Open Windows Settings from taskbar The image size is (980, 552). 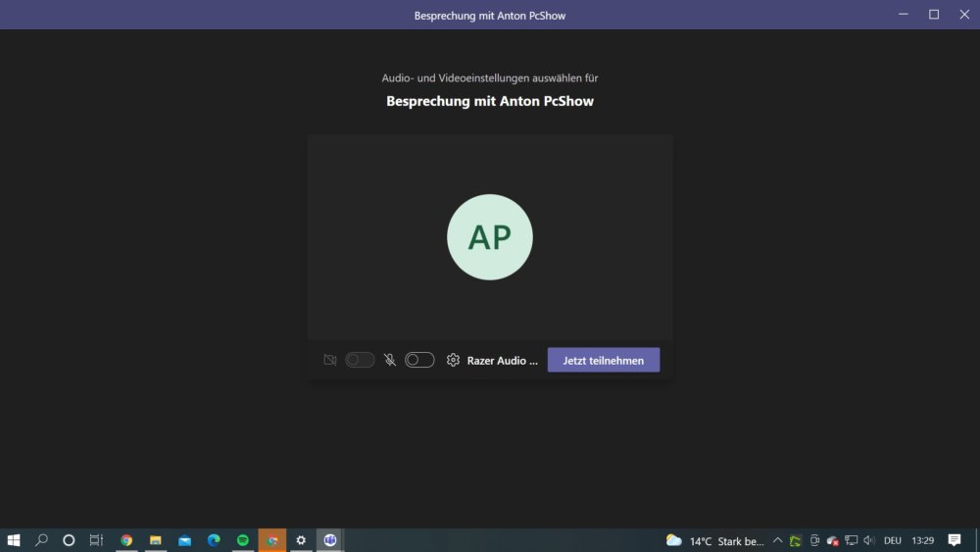click(301, 540)
